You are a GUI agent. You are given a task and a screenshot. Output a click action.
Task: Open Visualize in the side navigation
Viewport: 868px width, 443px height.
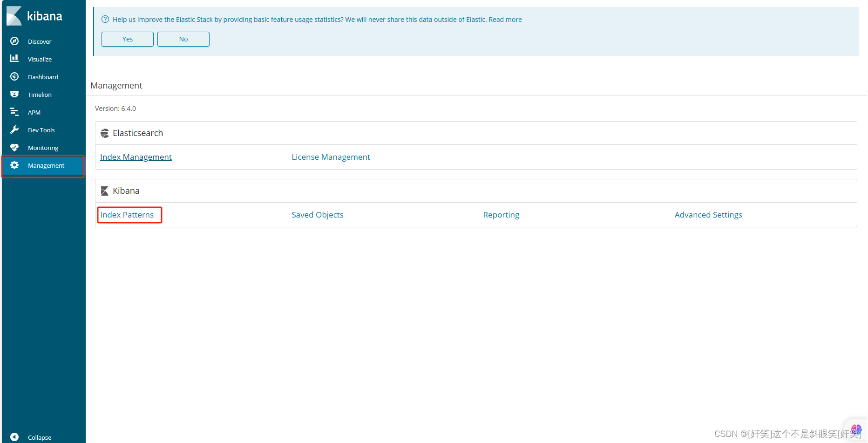click(40, 59)
